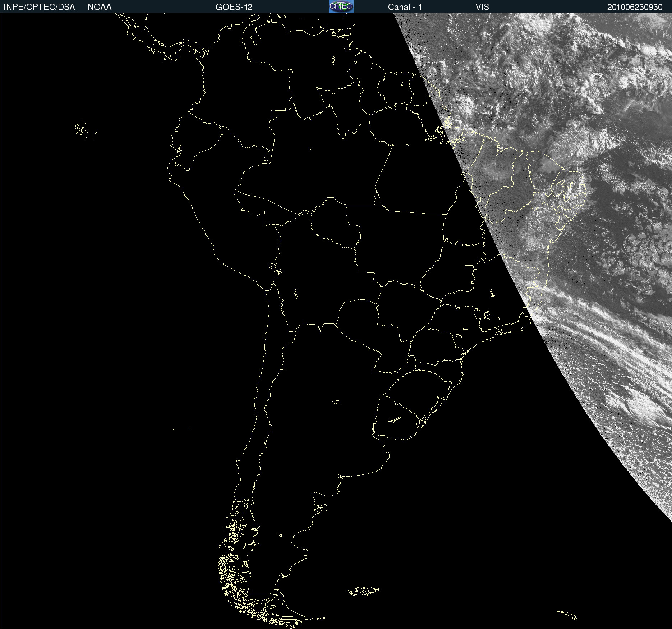Click the NOAA label in header
This screenshot has width=672, height=629.
[100, 7]
